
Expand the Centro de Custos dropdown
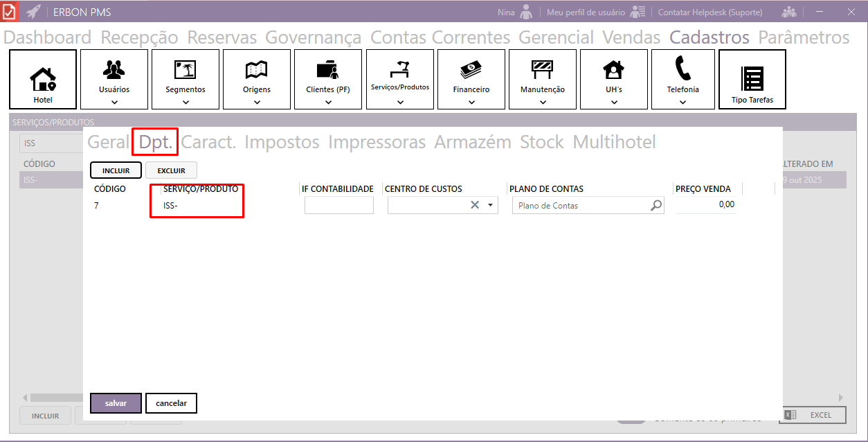click(490, 205)
